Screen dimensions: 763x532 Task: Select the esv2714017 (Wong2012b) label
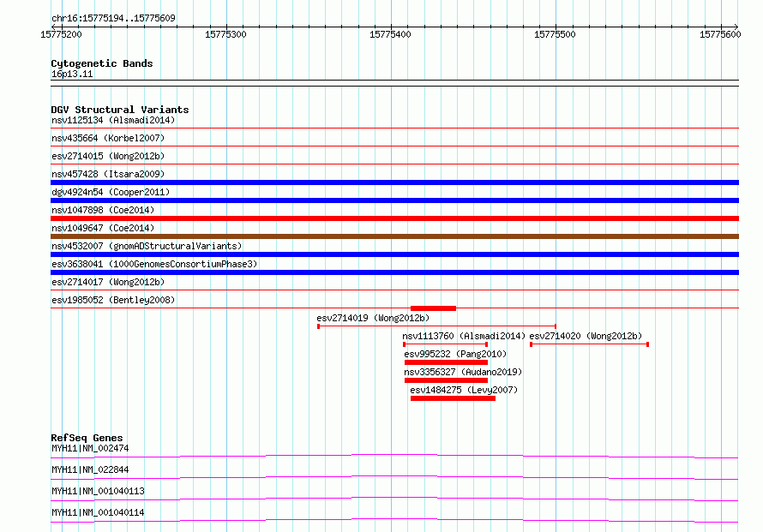[108, 282]
